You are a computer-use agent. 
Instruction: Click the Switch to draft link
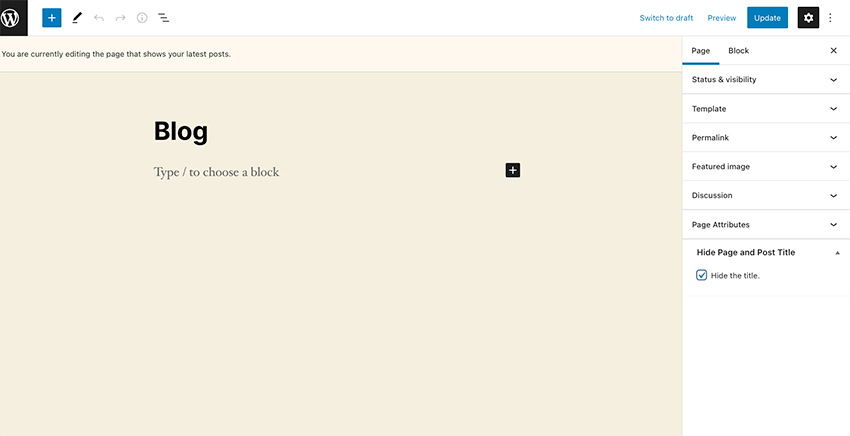point(666,18)
